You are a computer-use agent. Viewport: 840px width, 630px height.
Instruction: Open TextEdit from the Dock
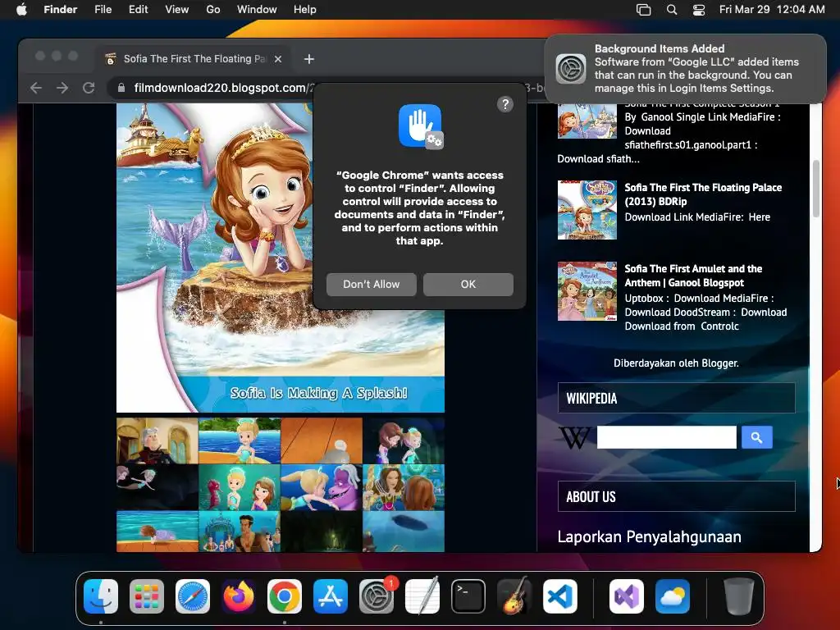(x=422, y=596)
